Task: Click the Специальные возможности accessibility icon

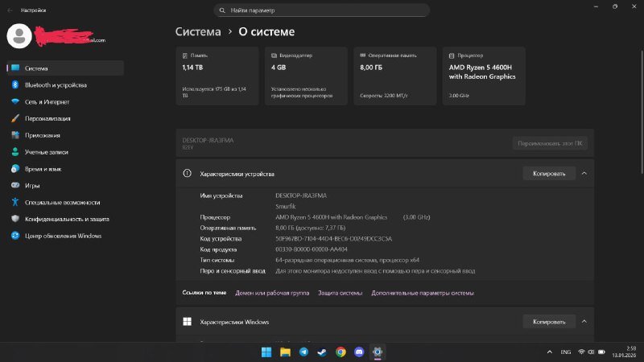Action: [x=15, y=202]
